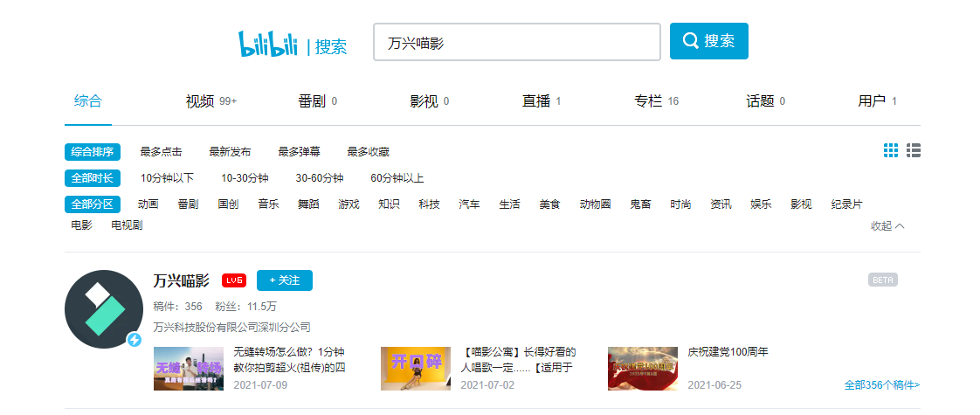980x415 pixels.
Task: Filter by 资讯 category
Action: [x=721, y=204]
